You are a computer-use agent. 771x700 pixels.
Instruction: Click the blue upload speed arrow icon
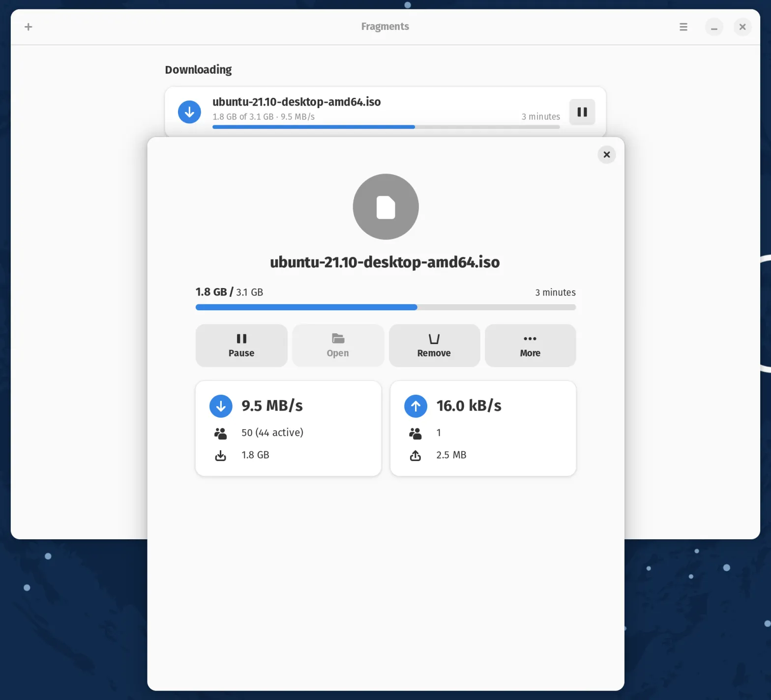click(x=415, y=406)
